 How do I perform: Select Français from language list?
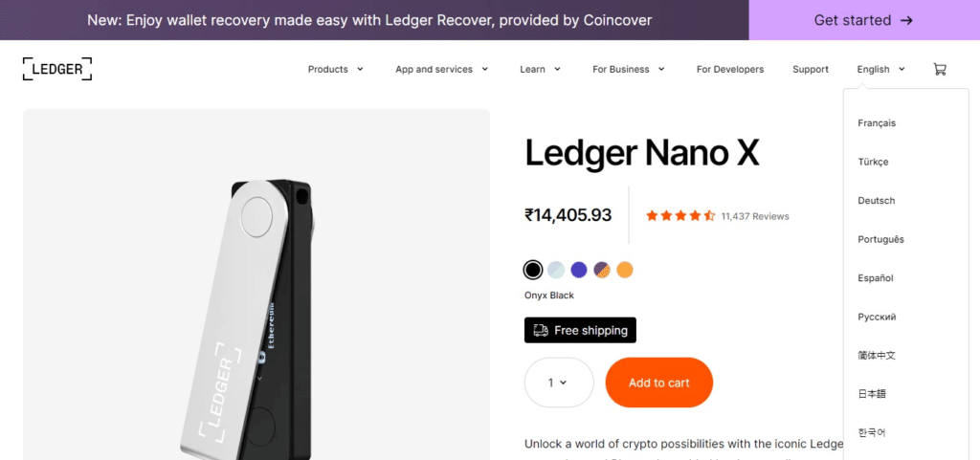coord(877,123)
